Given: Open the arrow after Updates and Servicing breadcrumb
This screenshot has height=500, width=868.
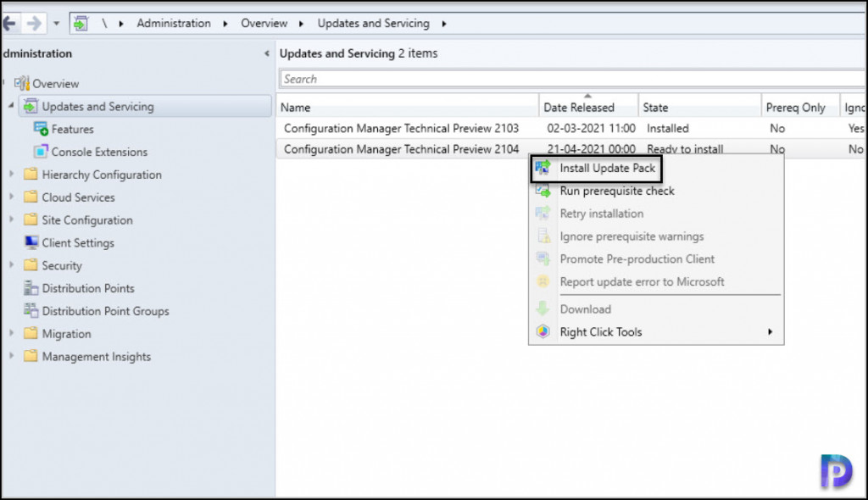Looking at the screenshot, I should [444, 24].
